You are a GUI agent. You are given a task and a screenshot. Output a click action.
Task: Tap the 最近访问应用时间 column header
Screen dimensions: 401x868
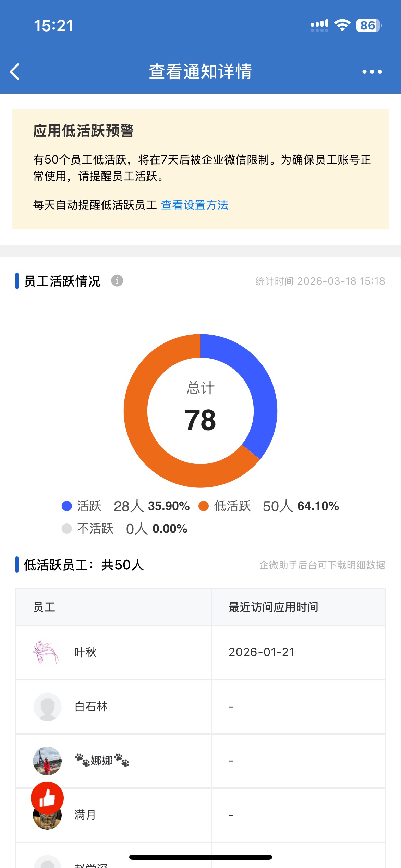click(x=273, y=607)
